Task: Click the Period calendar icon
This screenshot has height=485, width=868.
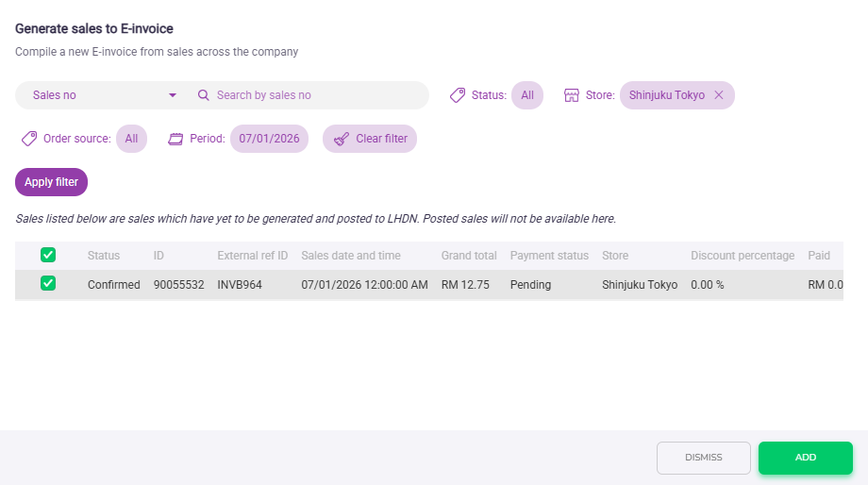Action: [x=175, y=139]
